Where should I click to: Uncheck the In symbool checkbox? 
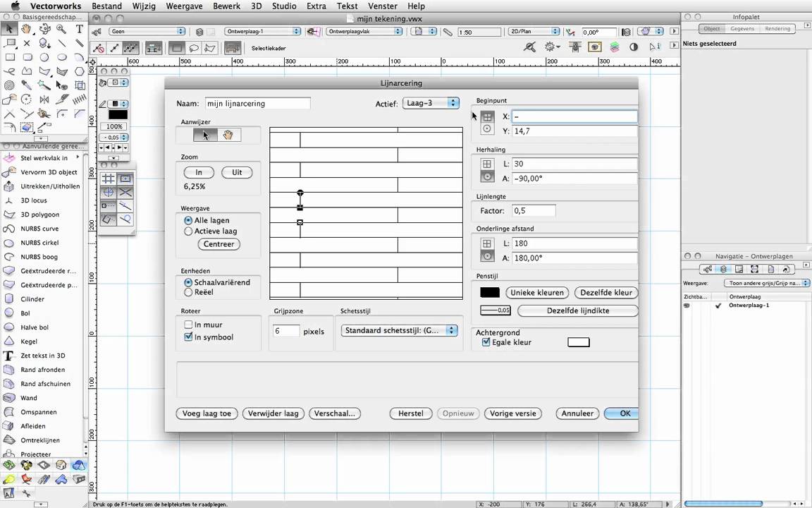pyautogui.click(x=188, y=337)
